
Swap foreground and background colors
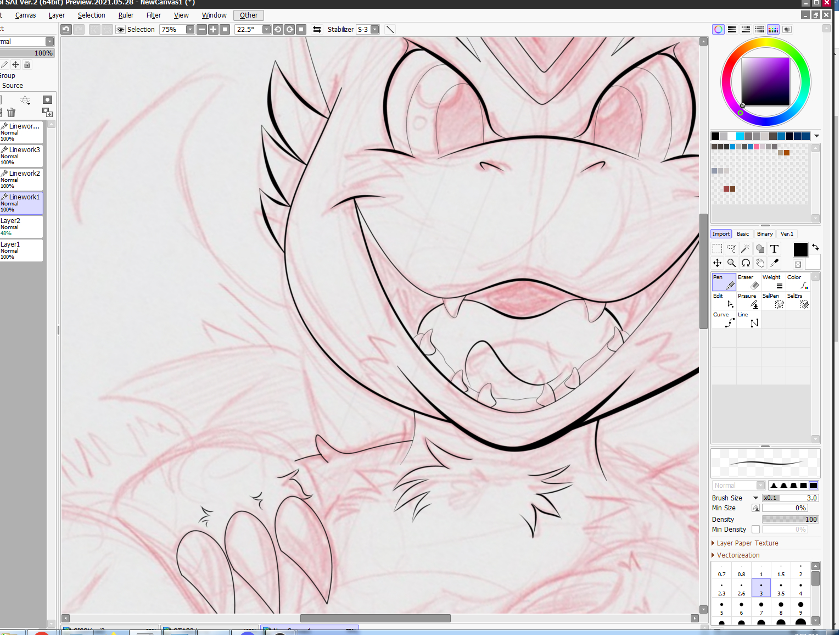(815, 247)
